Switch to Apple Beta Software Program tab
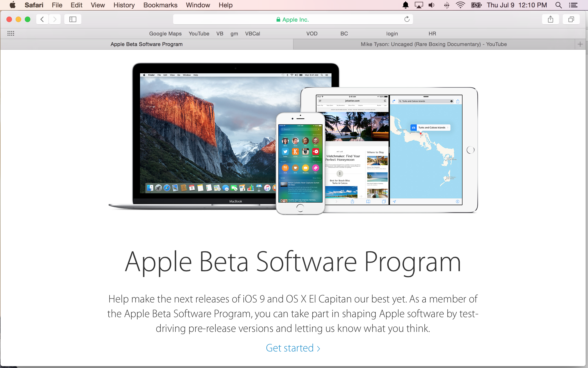The width and height of the screenshot is (588, 368). point(147,44)
